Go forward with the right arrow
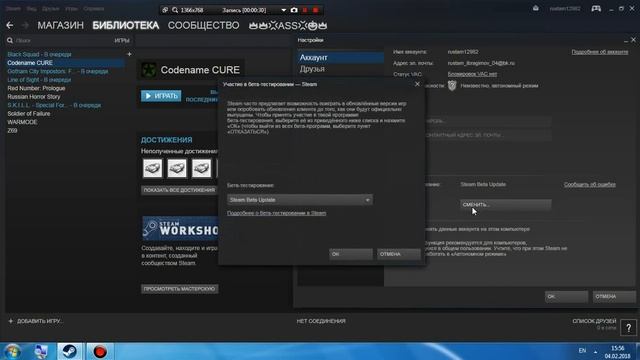The width and height of the screenshot is (640, 360). pyautogui.click(x=25, y=25)
